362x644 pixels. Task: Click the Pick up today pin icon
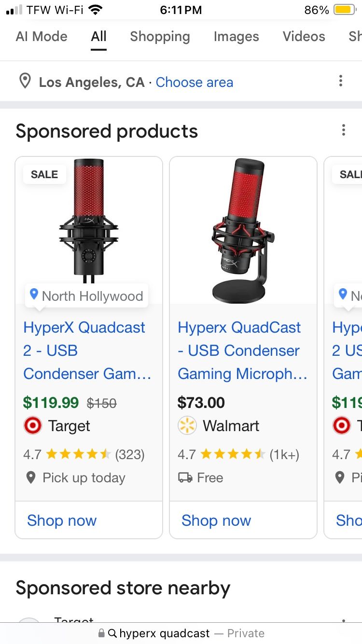click(x=31, y=477)
